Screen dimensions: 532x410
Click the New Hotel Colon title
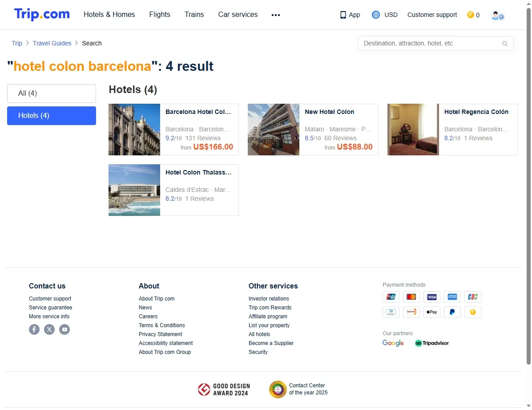(x=330, y=112)
